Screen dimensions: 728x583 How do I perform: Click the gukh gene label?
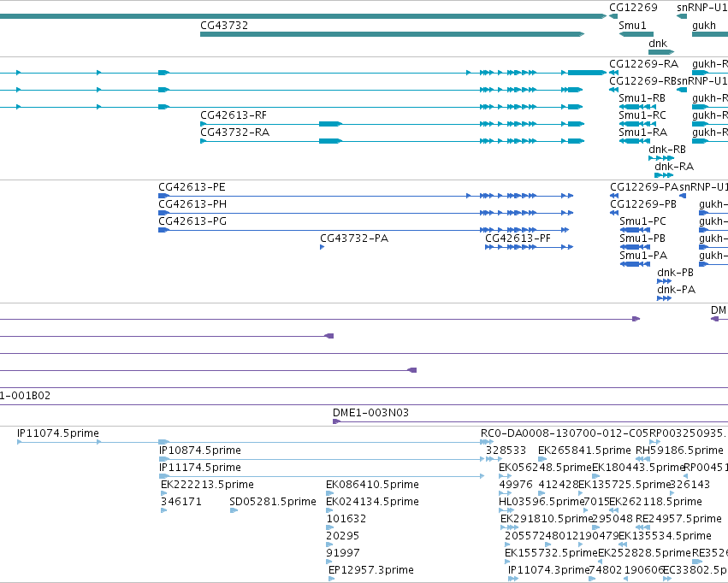point(703,26)
